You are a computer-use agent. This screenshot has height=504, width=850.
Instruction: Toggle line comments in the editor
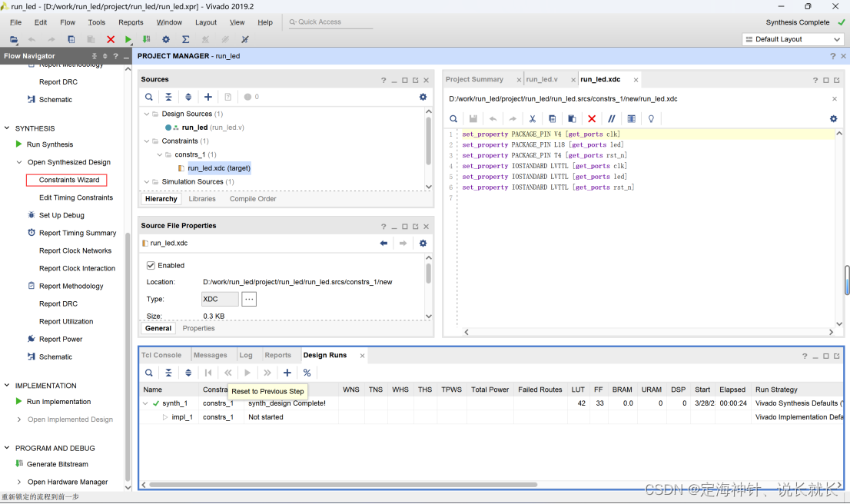612,118
